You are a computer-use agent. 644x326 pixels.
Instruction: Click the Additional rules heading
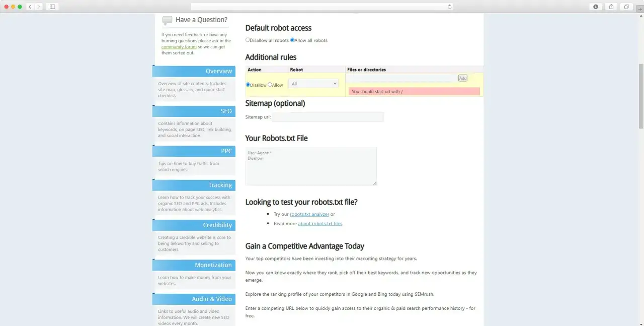tap(271, 57)
